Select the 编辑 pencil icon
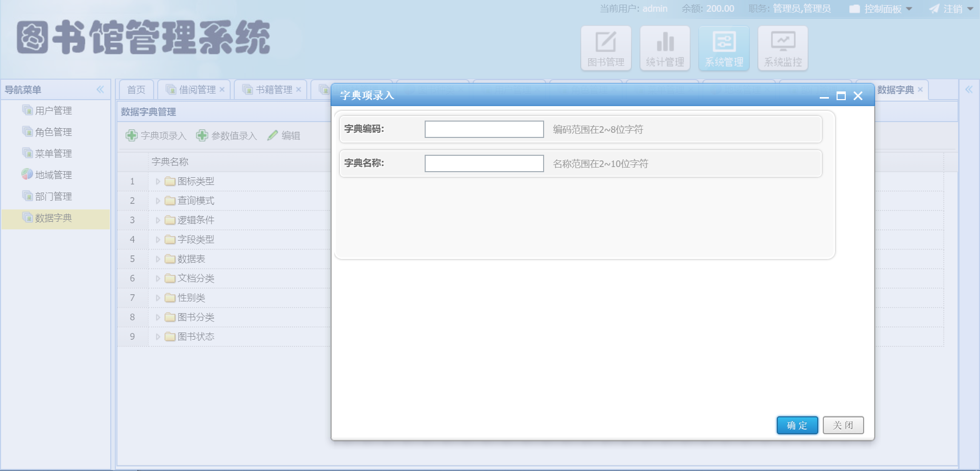 point(272,135)
